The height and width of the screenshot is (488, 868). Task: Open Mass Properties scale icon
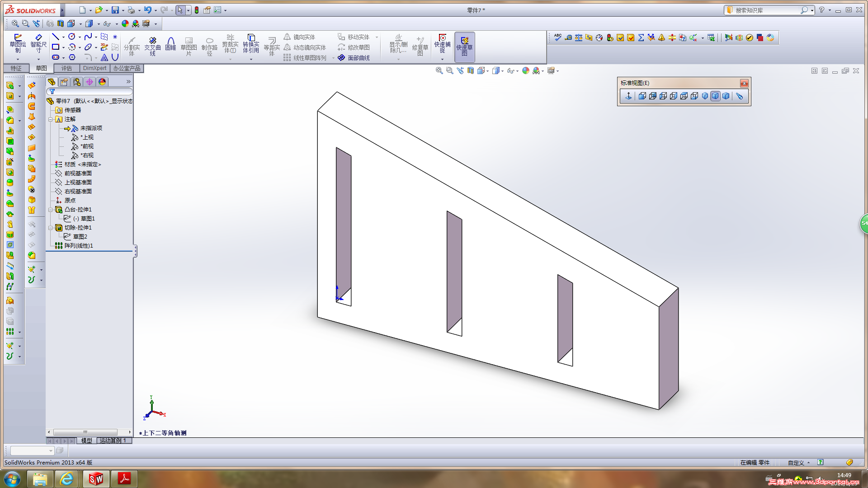tap(579, 38)
